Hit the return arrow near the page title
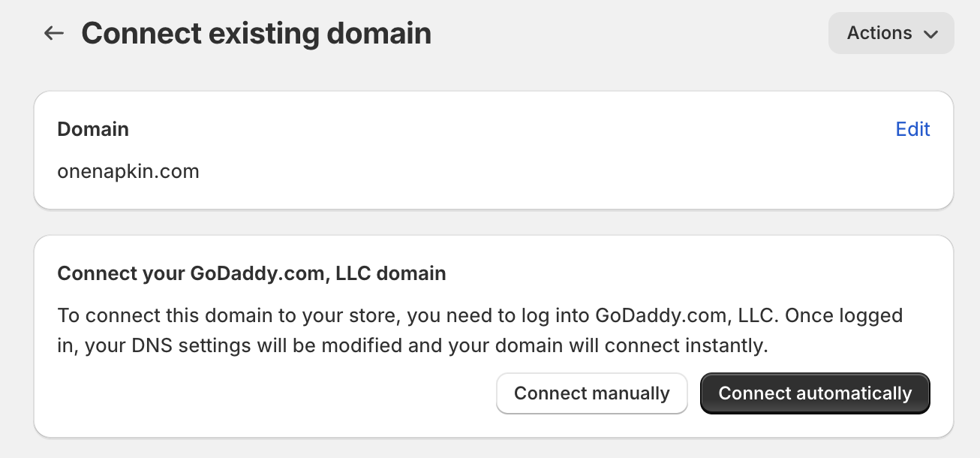Screen dimensions: 980x458 [53, 33]
